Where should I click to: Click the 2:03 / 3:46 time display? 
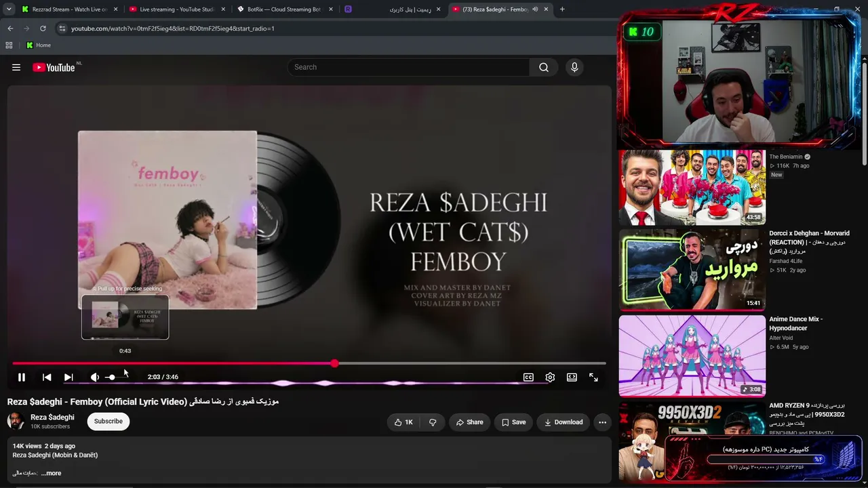[163, 377]
